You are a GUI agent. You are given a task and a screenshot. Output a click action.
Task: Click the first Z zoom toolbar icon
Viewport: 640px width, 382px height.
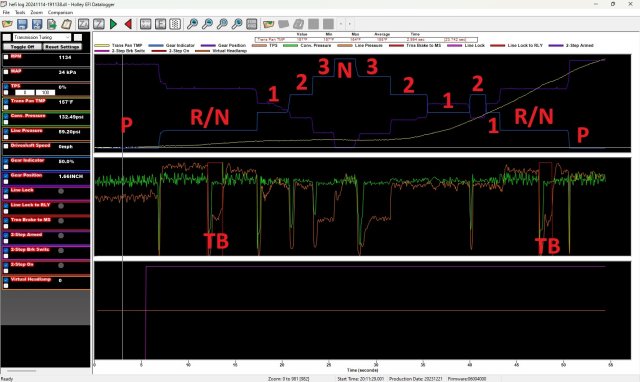tap(84, 24)
